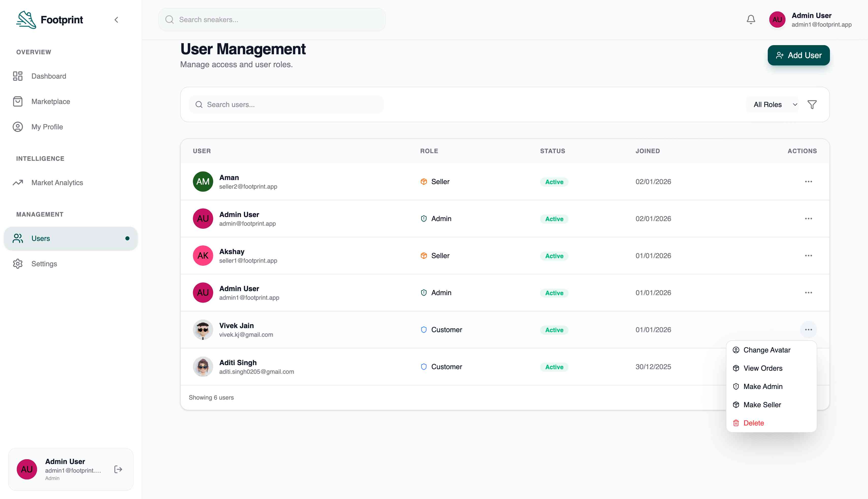Viewport: 868px width, 499px height.
Task: Open actions menu for Akshay
Action: (x=808, y=256)
